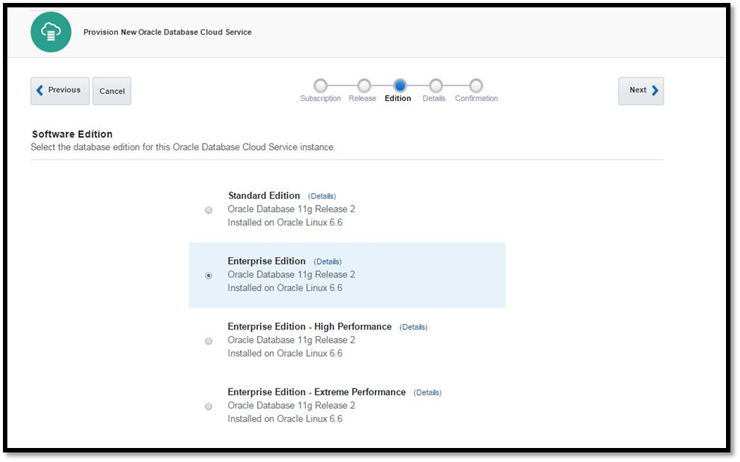Jump to the Release step circle
740x462 pixels.
[x=363, y=86]
